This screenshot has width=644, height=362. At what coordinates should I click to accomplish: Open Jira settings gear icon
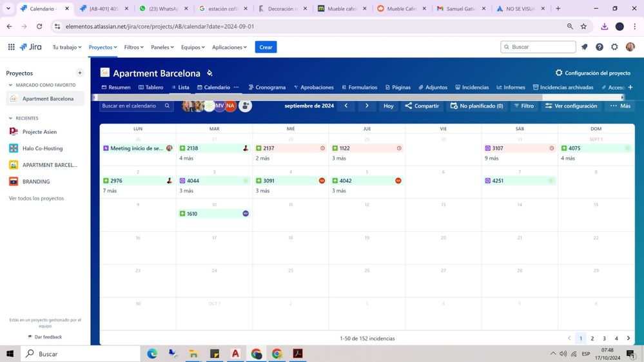614,47
